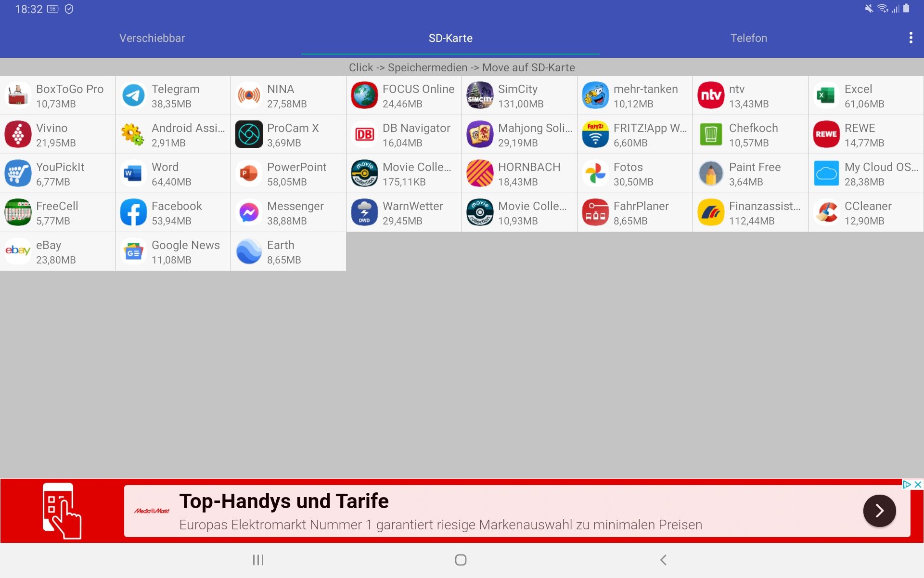This screenshot has height=578, width=924.
Task: Tap the recent apps navigation button
Action: tap(258, 560)
